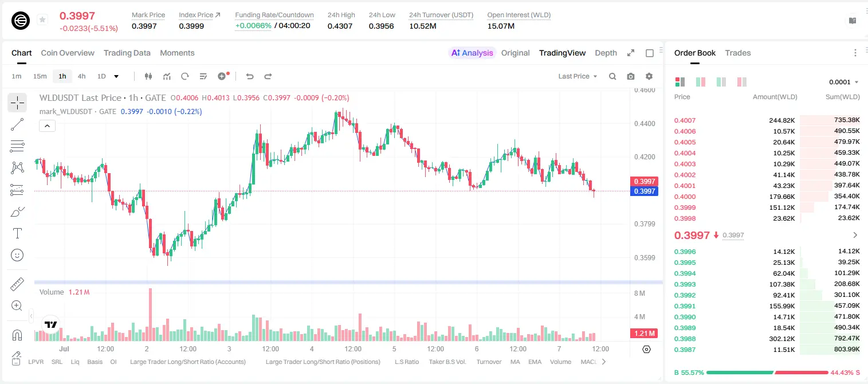Open the Last Price dropdown
This screenshot has width=868, height=384.
[x=578, y=76]
